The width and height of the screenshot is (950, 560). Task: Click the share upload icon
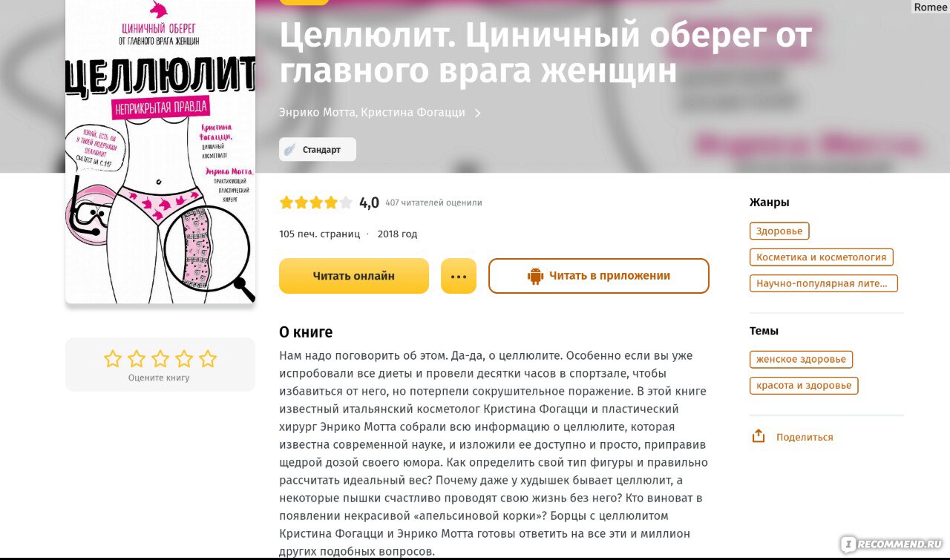pyautogui.click(x=759, y=436)
